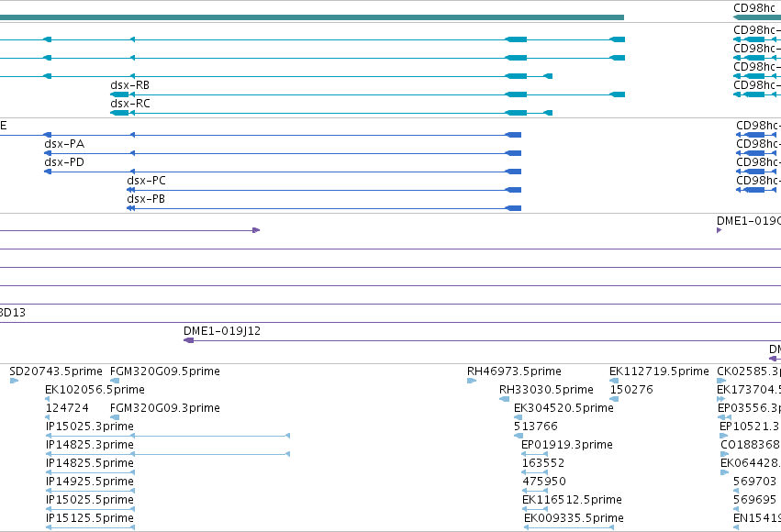This screenshot has height=532, width=781.
Task: Select EK112719.5prime label
Action: [x=659, y=371]
